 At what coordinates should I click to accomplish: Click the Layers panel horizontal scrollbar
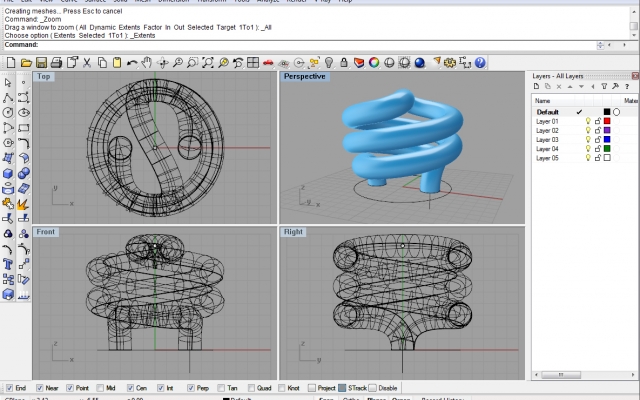point(585,375)
